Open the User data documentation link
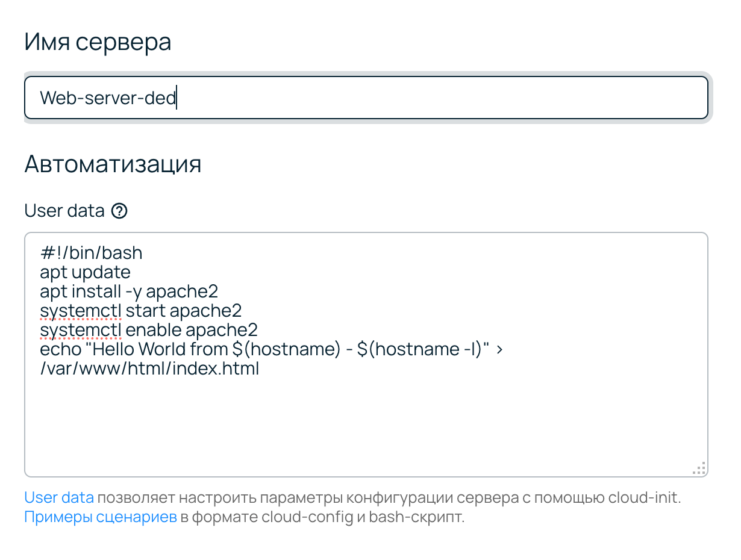The image size is (741, 560). 58,497
